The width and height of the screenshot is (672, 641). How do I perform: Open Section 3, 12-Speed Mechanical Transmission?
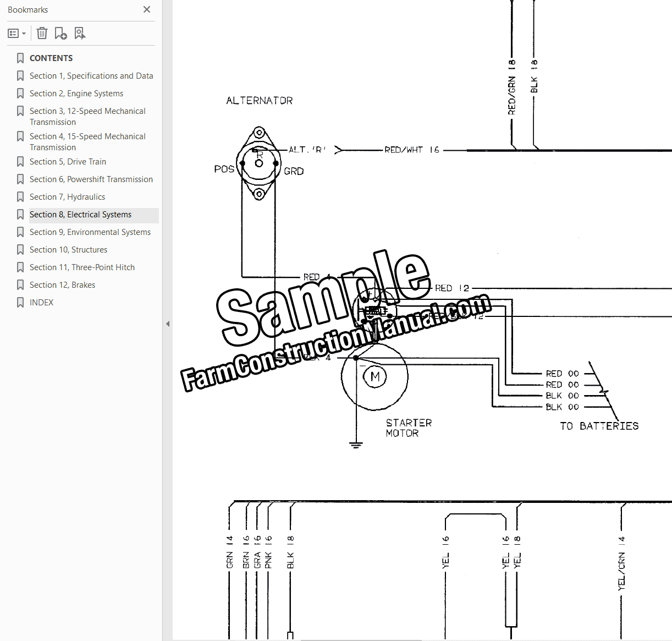point(87,117)
